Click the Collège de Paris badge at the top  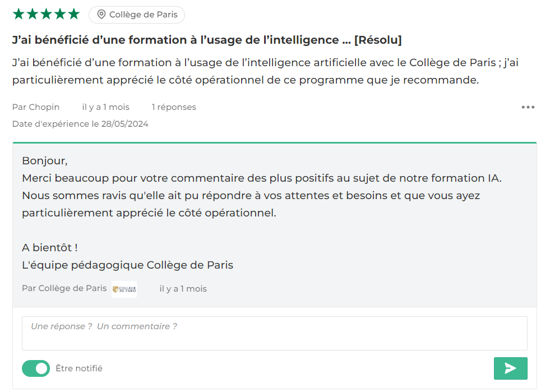pyautogui.click(x=136, y=15)
